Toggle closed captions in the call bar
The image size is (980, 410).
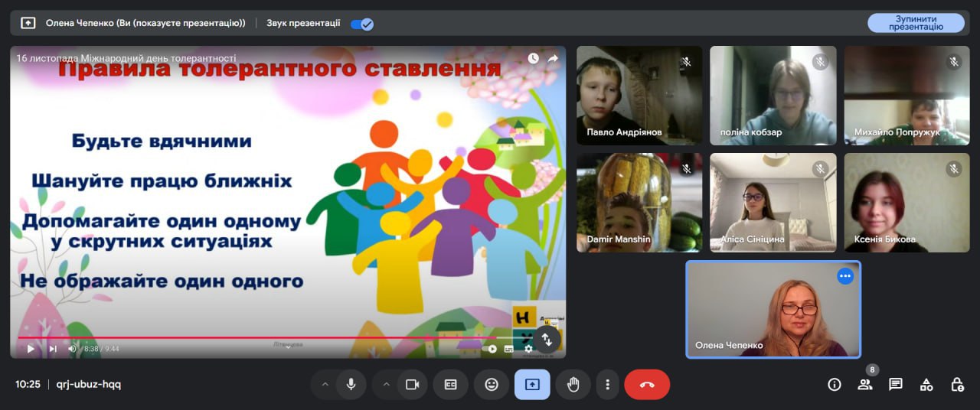point(451,385)
